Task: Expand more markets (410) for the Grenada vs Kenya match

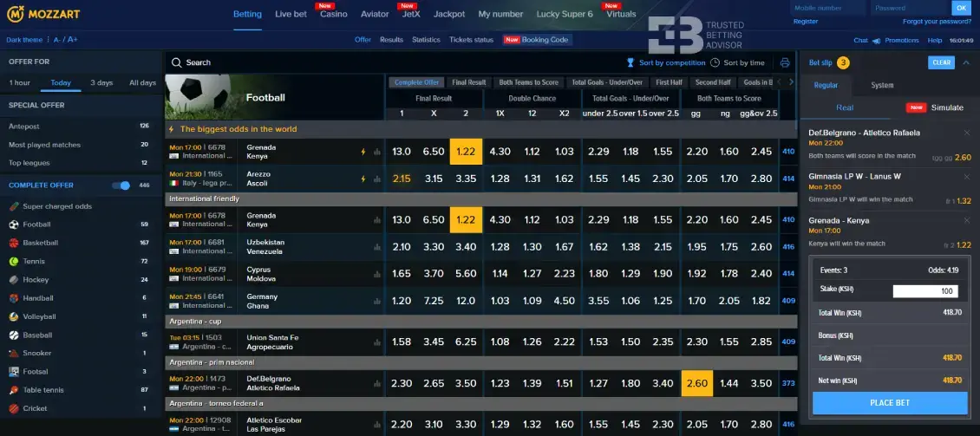Action: (x=788, y=151)
